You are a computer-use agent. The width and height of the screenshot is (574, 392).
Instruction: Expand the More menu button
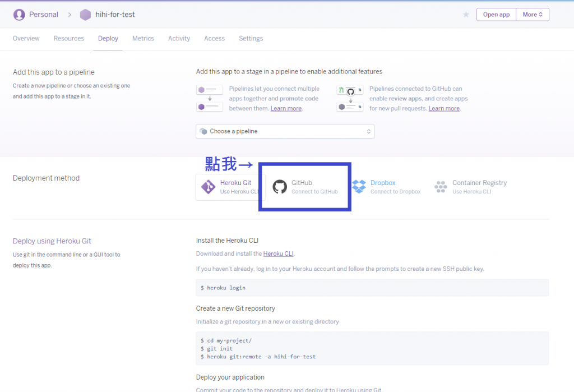tap(533, 15)
